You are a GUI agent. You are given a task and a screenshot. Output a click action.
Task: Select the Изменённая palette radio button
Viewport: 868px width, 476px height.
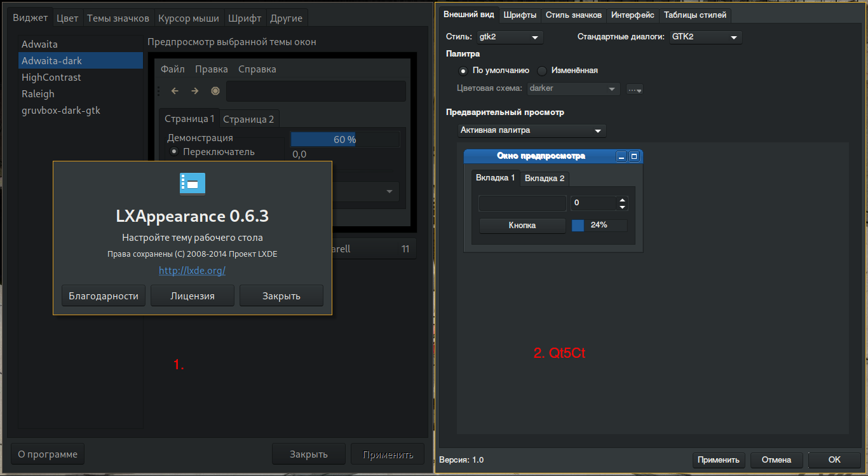[542, 71]
